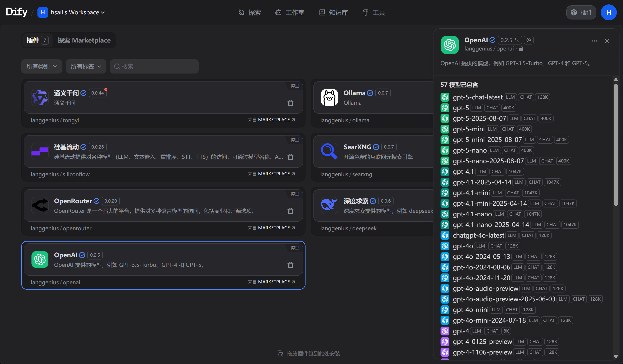Open Marketplace link for langgenius/tongyi

(x=271, y=120)
